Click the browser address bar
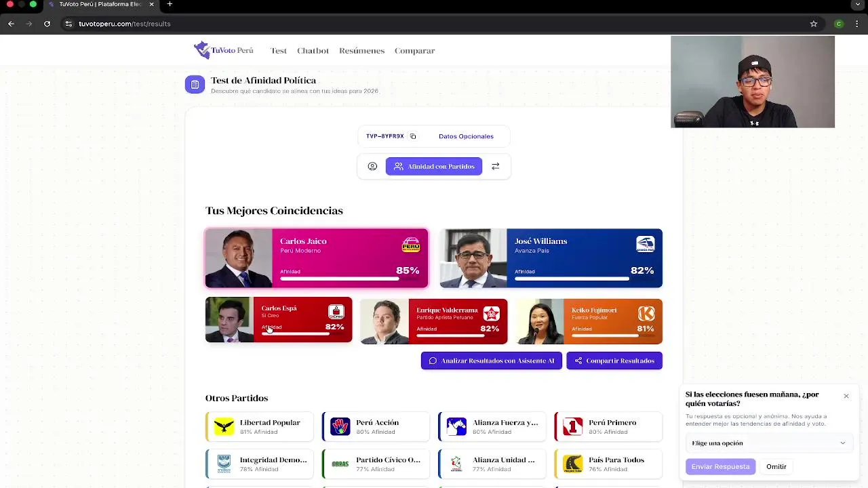Screen dimensions: 868x488 (x=434, y=24)
